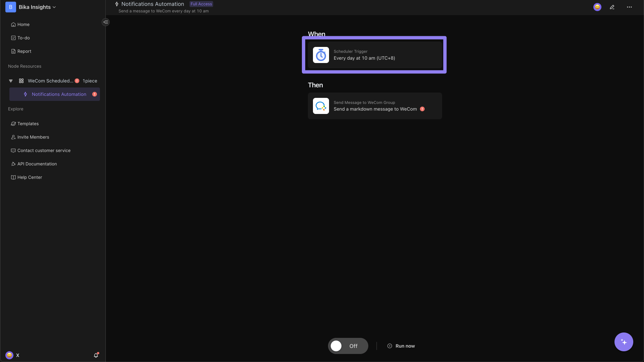644x362 pixels.
Task: Click the To-do icon in sidebar
Action: pos(13,38)
